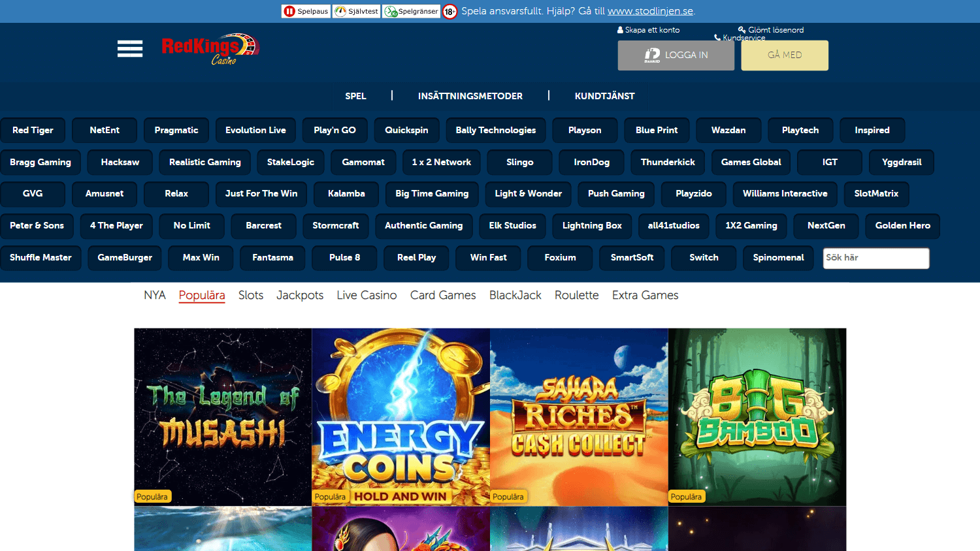Open the Live Casino tab
980x551 pixels.
pyautogui.click(x=367, y=295)
